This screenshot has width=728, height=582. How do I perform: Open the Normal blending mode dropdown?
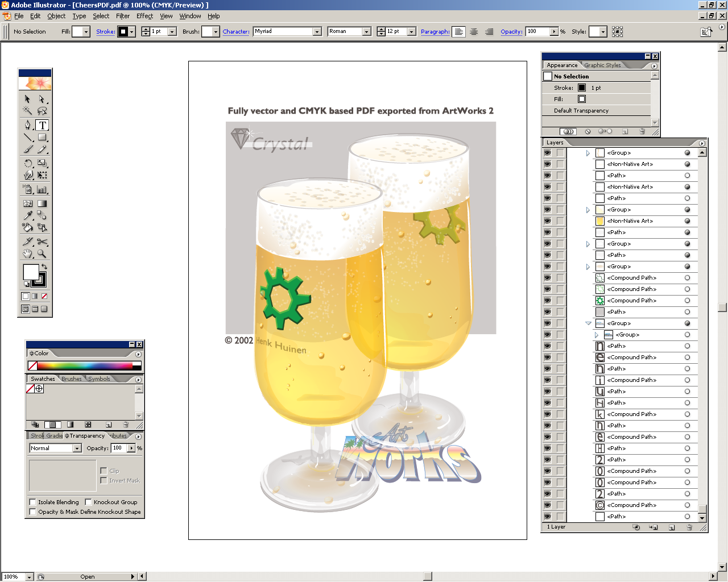click(77, 448)
